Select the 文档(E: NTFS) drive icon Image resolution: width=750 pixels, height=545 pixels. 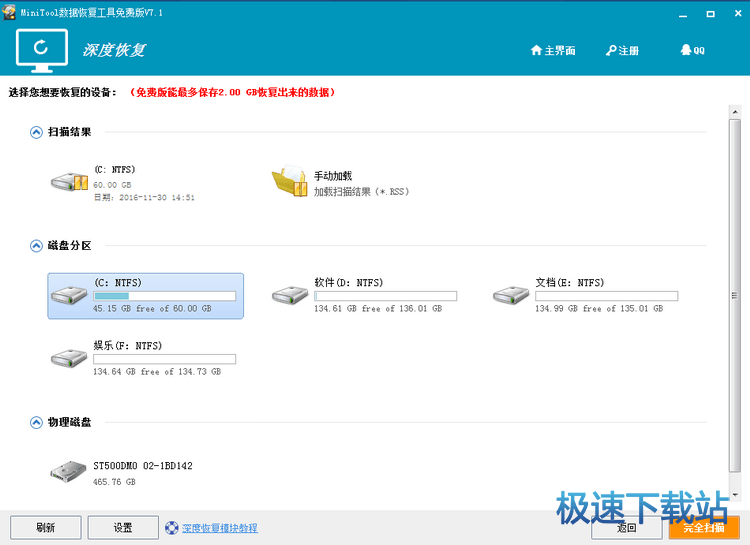tap(511, 295)
